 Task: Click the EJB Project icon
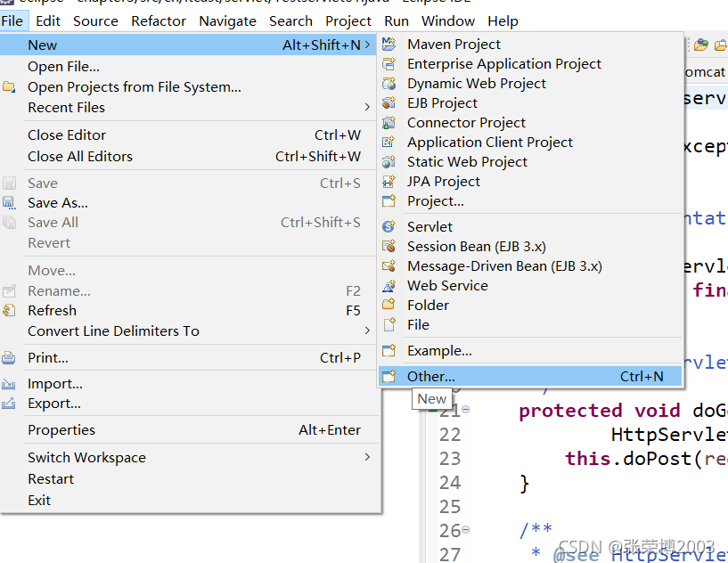click(x=389, y=103)
